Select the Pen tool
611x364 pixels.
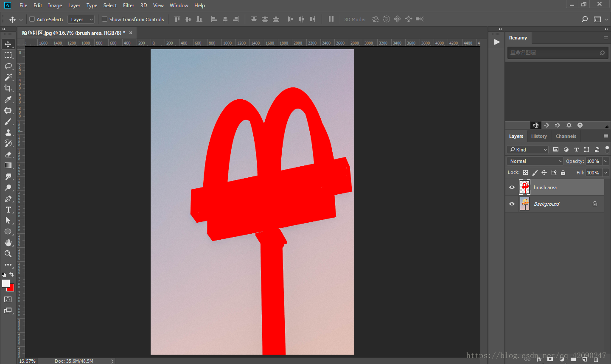(x=8, y=199)
